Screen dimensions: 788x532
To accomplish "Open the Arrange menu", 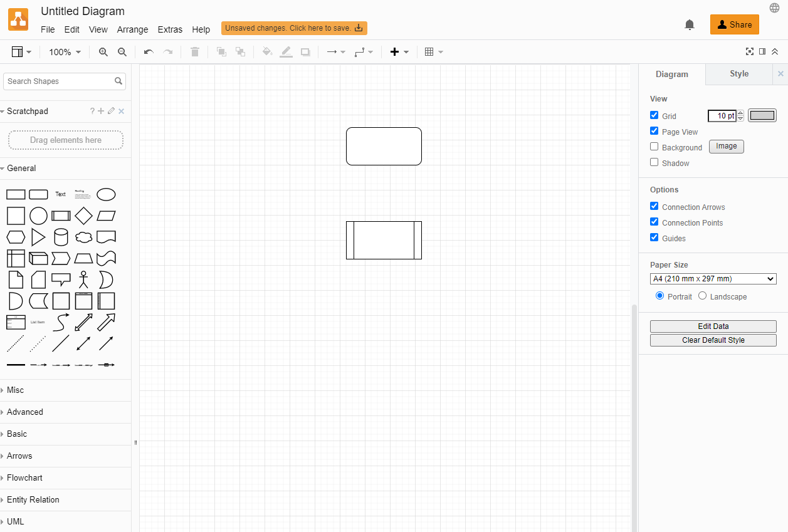I will coord(133,29).
